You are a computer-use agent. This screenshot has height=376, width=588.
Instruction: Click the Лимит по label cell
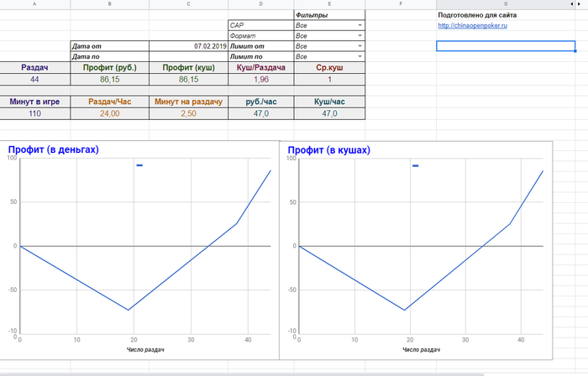261,56
